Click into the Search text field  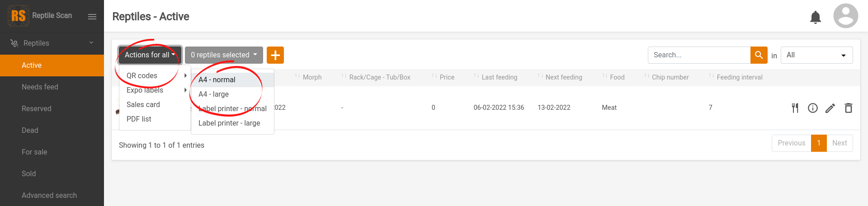click(699, 55)
